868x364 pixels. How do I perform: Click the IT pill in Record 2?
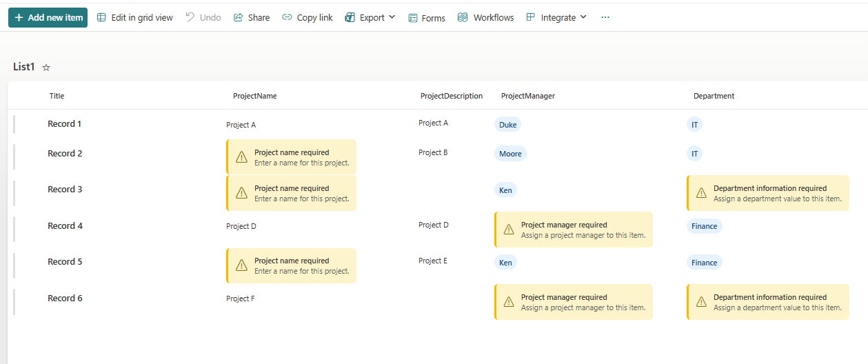tap(695, 154)
